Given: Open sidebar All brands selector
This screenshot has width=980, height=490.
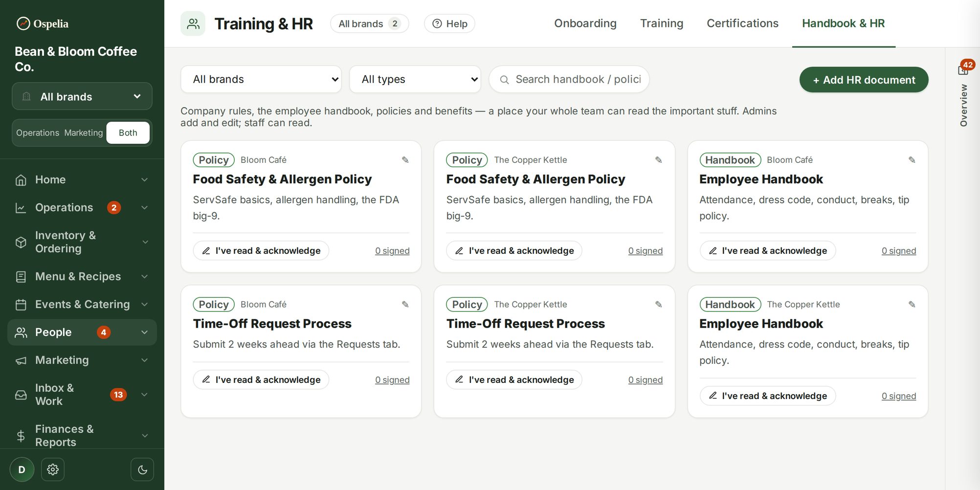Looking at the screenshot, I should 82,96.
